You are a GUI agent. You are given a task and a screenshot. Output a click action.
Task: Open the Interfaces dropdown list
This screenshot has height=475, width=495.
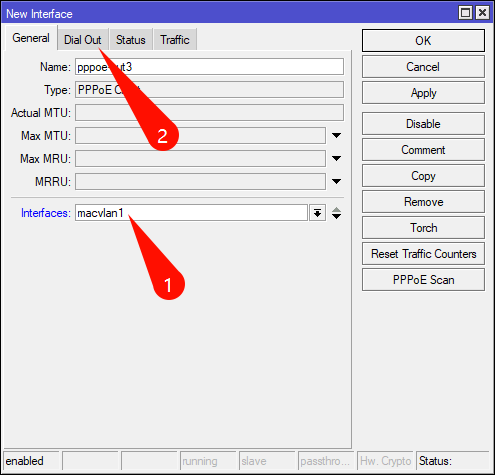point(317,213)
